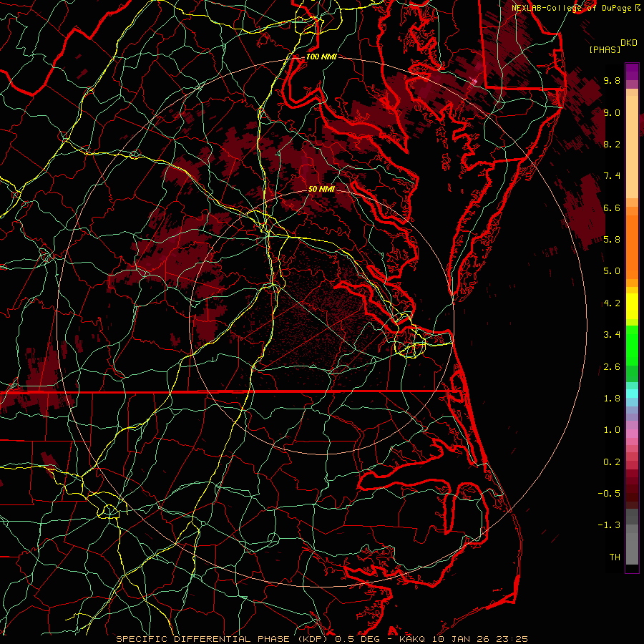This screenshot has height=644, width=644.
Task: Pick the bright green band of the color bar
Action: [632, 345]
